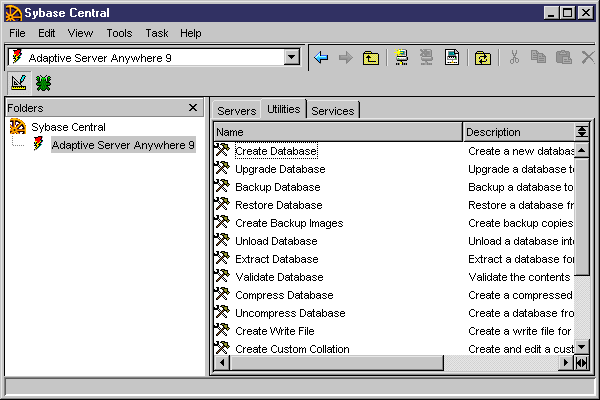Click the Extract Database utility icon
The width and height of the screenshot is (600, 400).
[x=222, y=258]
